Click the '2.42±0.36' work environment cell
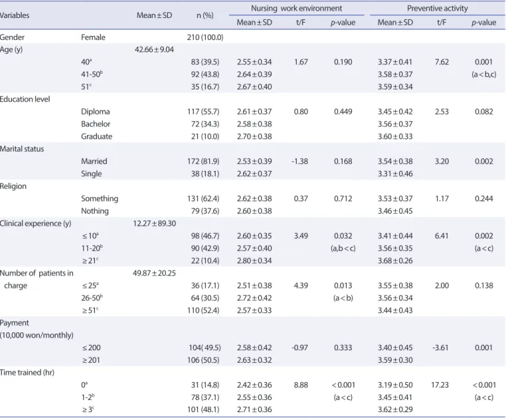506x420 pixels. tap(254, 385)
